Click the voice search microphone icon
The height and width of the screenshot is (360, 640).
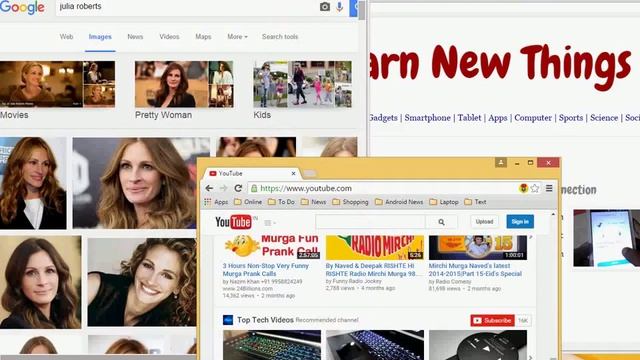coord(340,7)
